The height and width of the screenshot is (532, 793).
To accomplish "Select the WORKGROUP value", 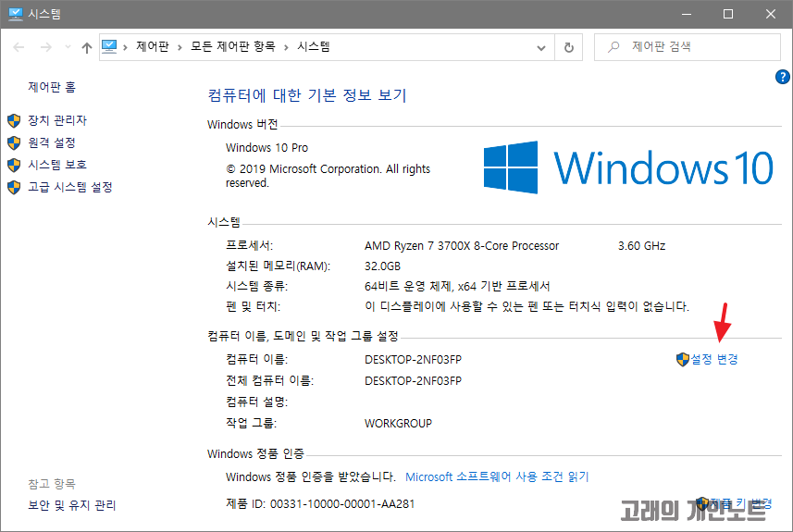I will (x=399, y=423).
